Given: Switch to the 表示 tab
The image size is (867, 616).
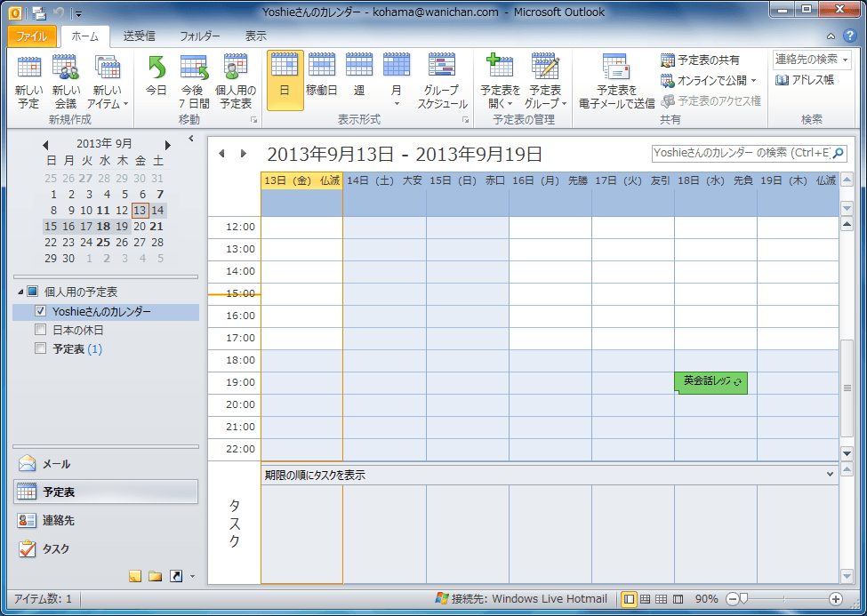Looking at the screenshot, I should pyautogui.click(x=256, y=36).
